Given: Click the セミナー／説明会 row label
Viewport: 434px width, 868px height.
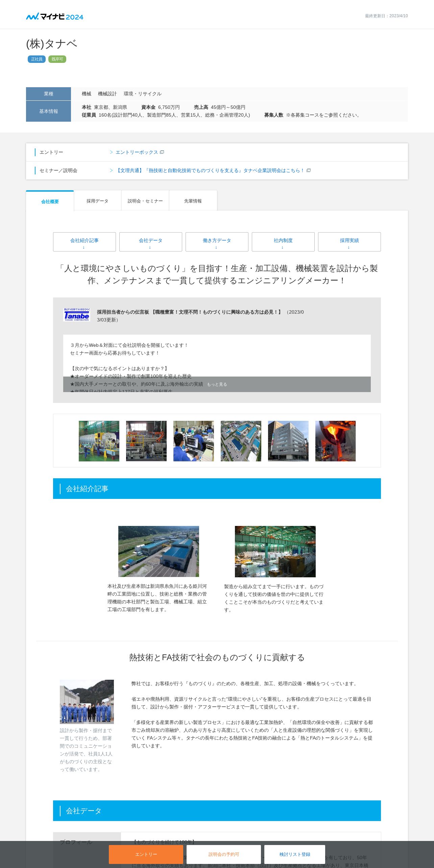Looking at the screenshot, I should coord(58,170).
